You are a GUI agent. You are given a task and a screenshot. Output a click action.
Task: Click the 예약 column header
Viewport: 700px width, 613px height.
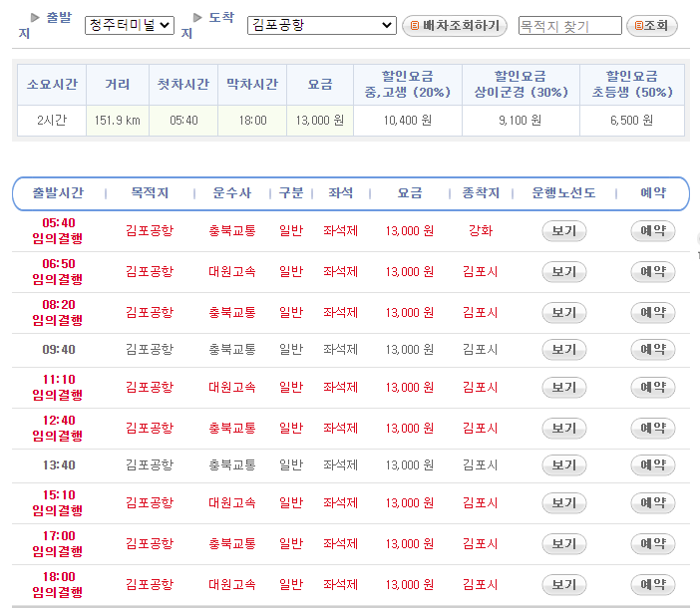point(653,193)
